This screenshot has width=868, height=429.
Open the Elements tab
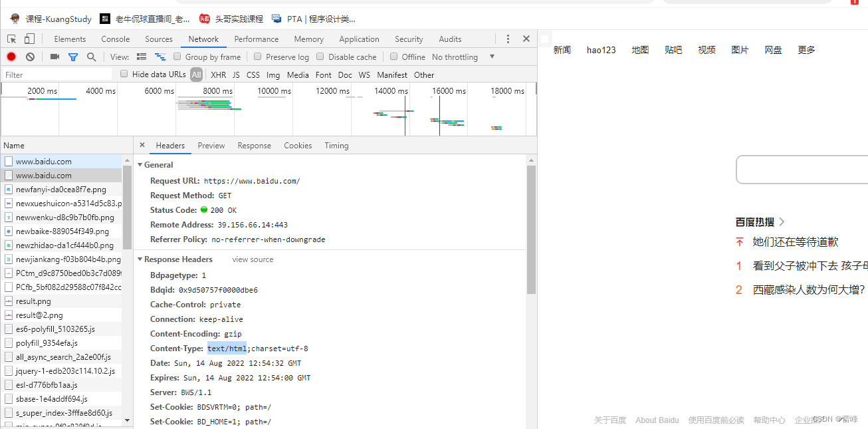coord(70,39)
